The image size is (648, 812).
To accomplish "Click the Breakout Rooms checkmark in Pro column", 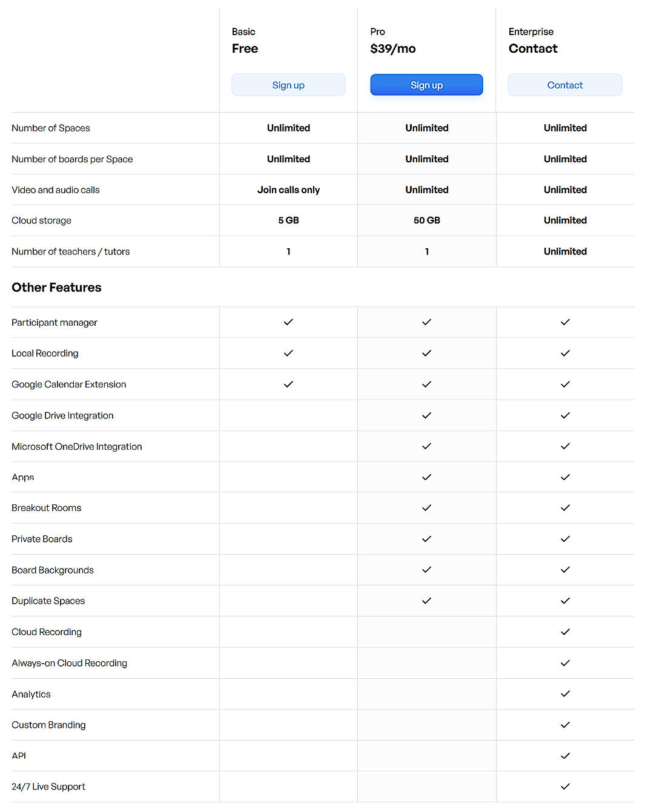I will click(426, 508).
